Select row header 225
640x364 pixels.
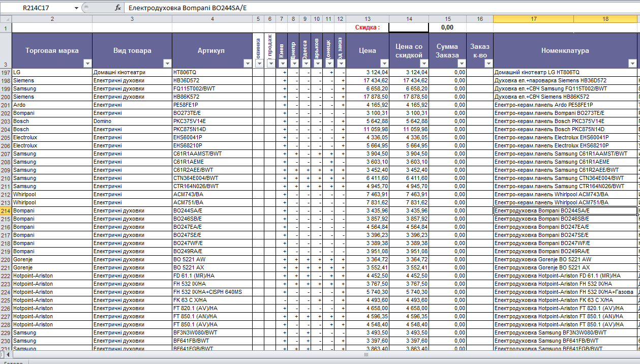[6, 300]
